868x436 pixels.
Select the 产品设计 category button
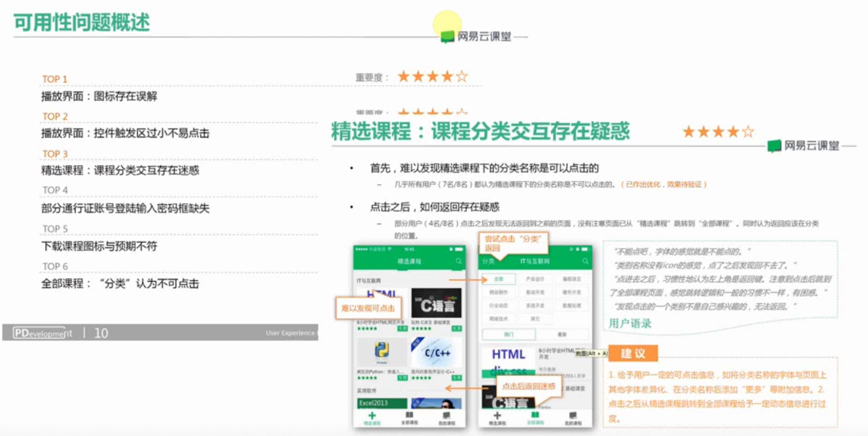(x=534, y=279)
